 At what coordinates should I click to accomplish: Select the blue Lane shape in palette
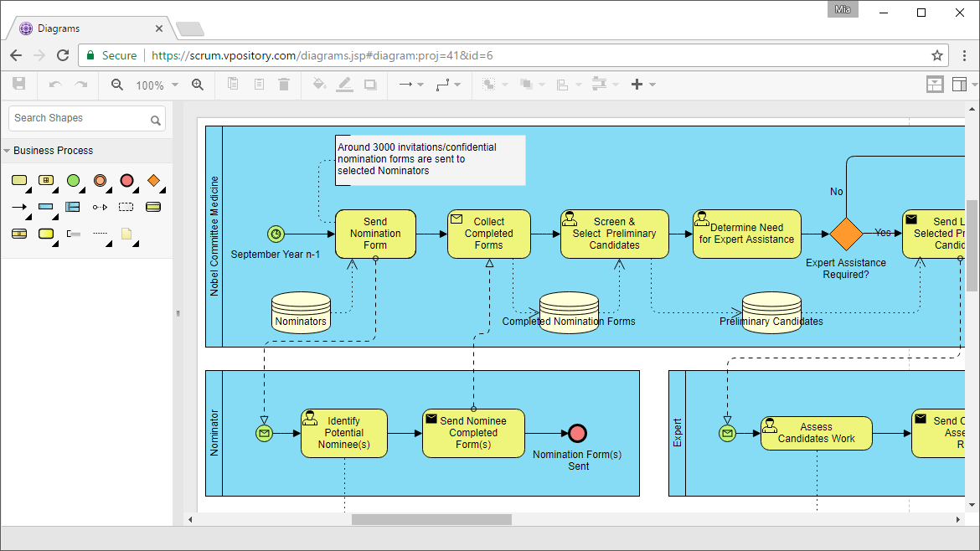tap(73, 207)
